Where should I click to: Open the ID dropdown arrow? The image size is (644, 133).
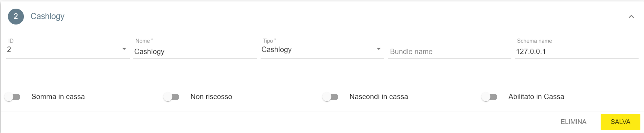tap(124, 49)
